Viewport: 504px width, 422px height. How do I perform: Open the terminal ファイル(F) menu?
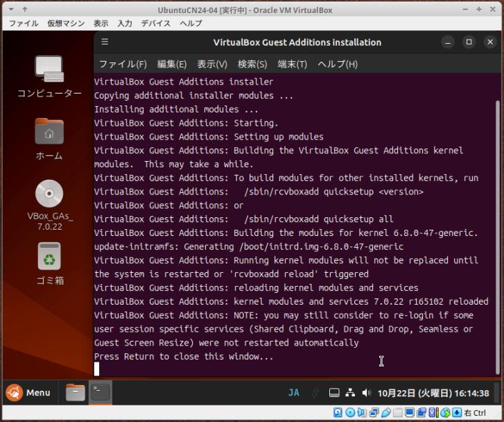point(123,64)
